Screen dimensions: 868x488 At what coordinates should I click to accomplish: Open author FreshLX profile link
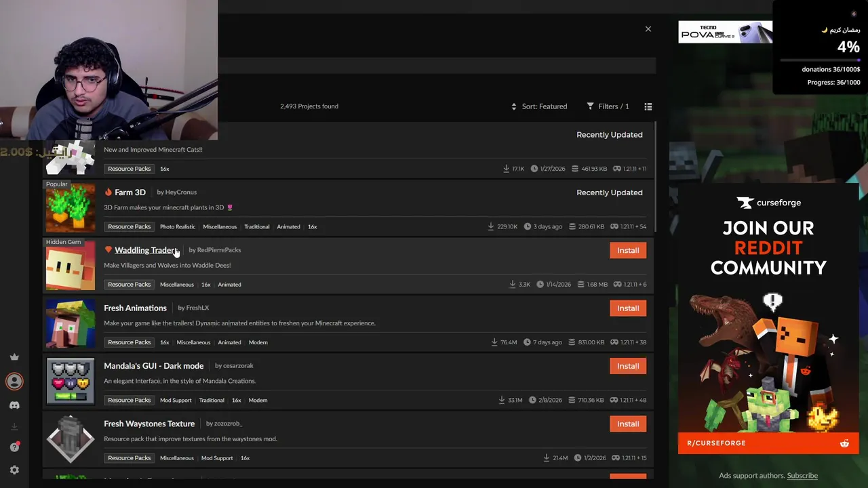click(x=197, y=308)
